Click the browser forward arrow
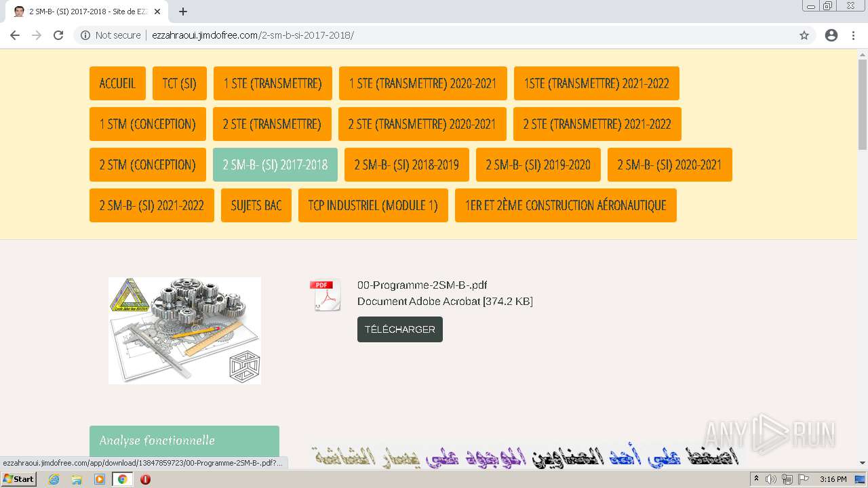 click(x=37, y=35)
